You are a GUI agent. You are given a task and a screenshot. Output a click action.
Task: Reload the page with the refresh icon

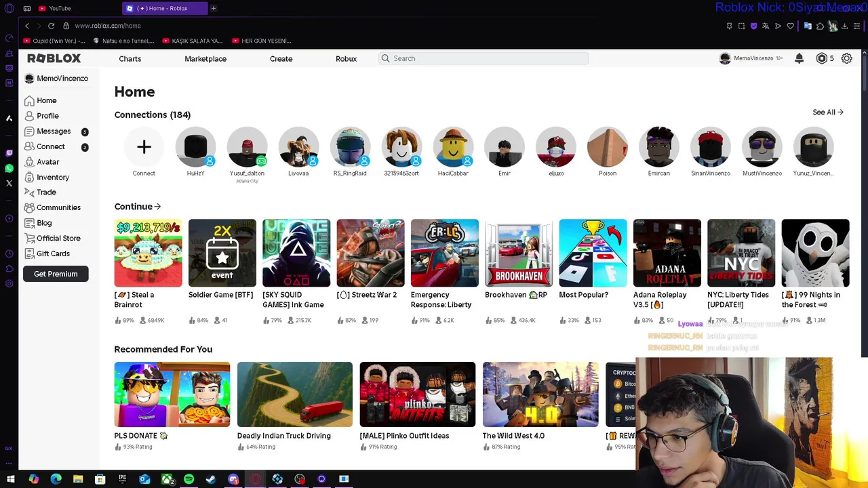(51, 26)
